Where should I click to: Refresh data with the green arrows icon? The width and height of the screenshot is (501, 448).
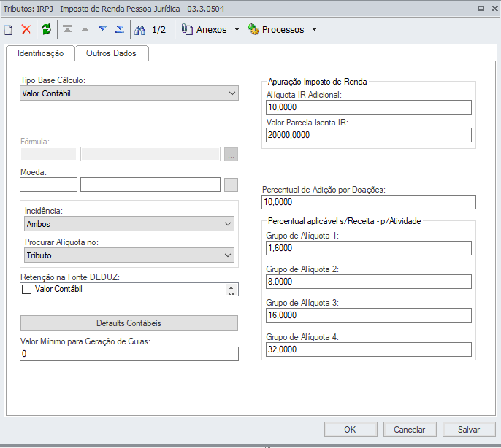(46, 29)
